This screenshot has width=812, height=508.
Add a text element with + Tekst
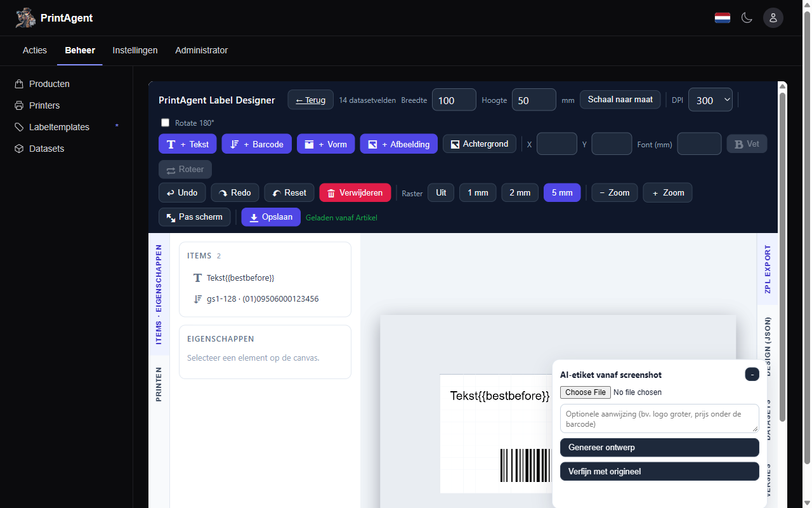click(x=188, y=144)
